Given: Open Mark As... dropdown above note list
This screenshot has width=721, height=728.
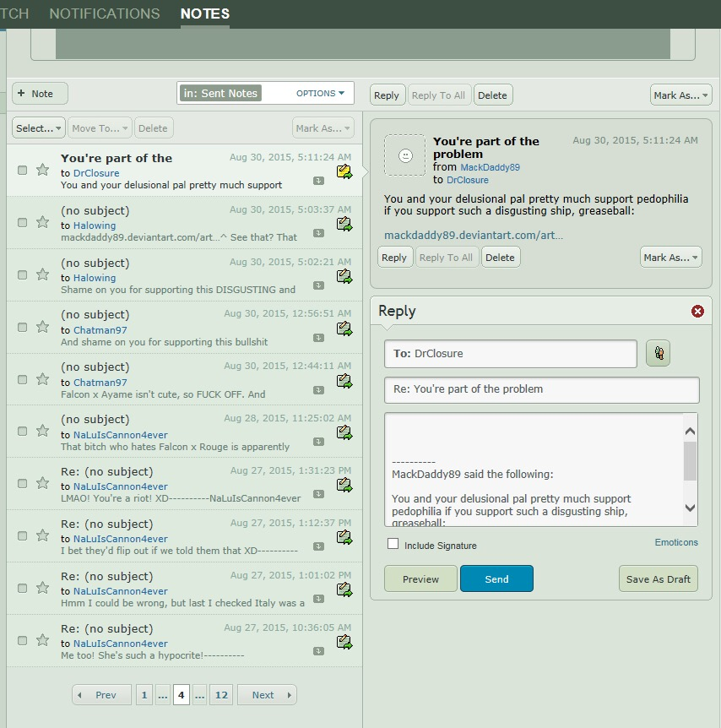Looking at the screenshot, I should (x=323, y=128).
